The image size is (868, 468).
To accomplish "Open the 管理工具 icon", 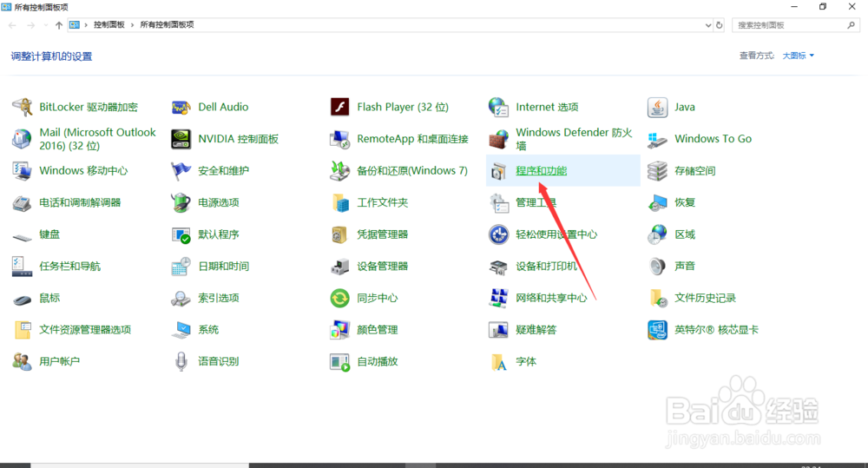I will [x=499, y=202].
